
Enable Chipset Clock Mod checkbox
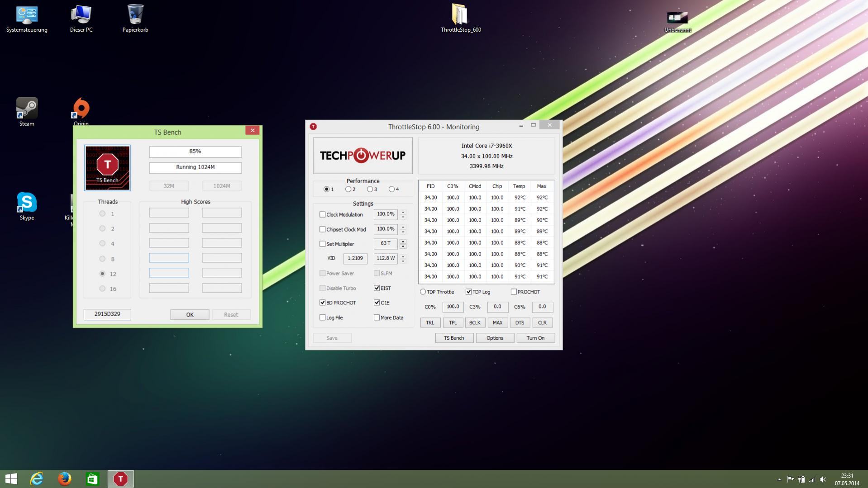(x=323, y=229)
